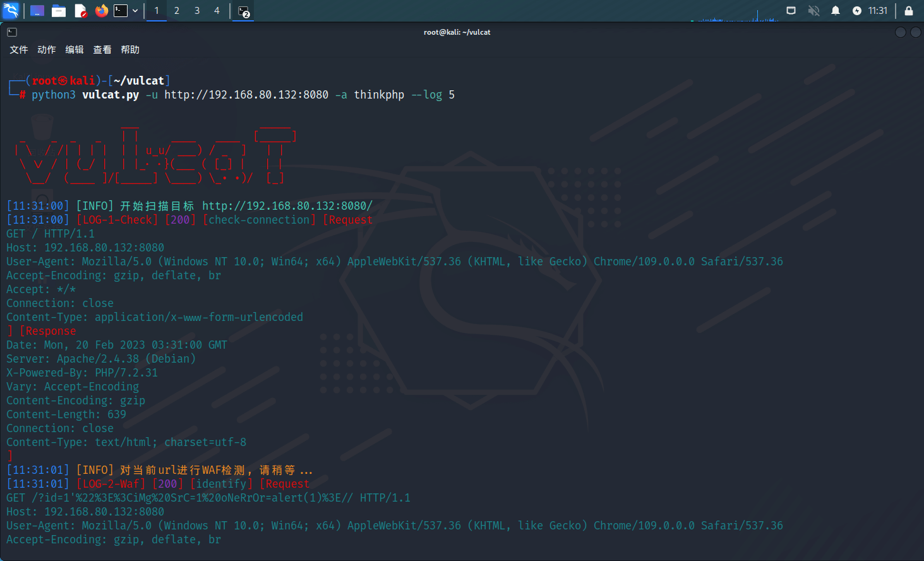
Task: Launch Firefox from the top panel
Action: [x=101, y=11]
